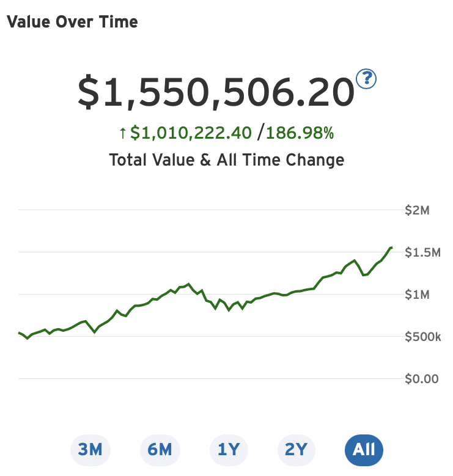The width and height of the screenshot is (453, 476).
Task: Click the 186.98% percentage change
Action: click(299, 133)
